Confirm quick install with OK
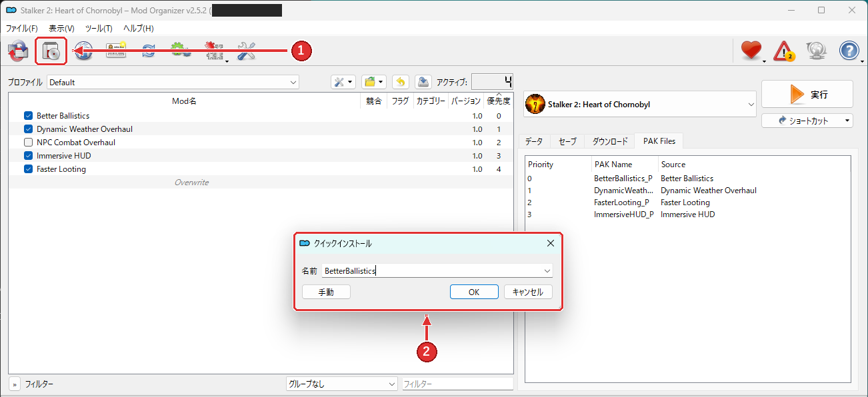 pos(474,292)
